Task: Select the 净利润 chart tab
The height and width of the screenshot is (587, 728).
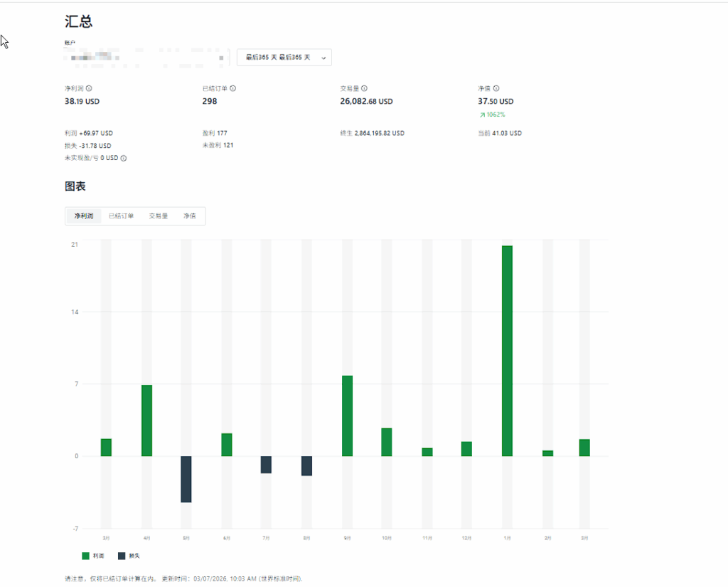Action: (84, 216)
